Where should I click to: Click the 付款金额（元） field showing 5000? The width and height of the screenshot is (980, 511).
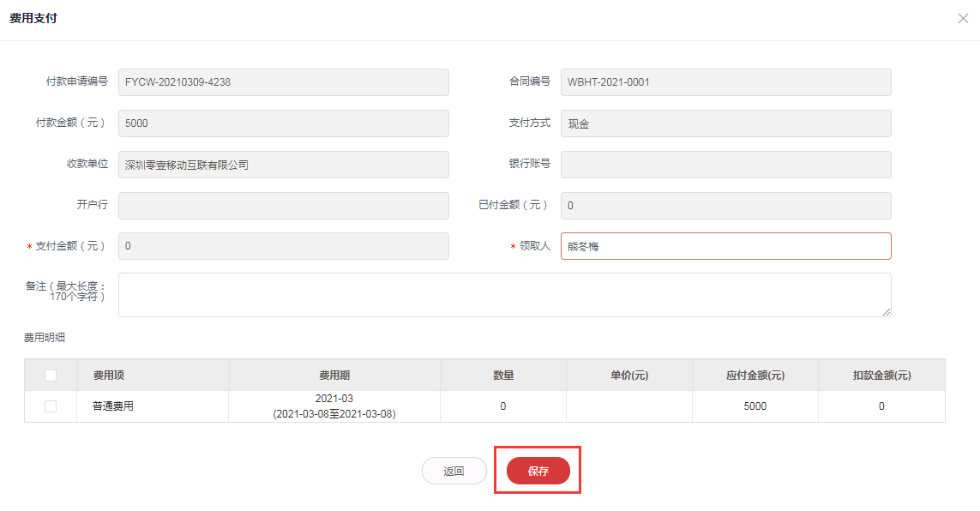click(284, 123)
